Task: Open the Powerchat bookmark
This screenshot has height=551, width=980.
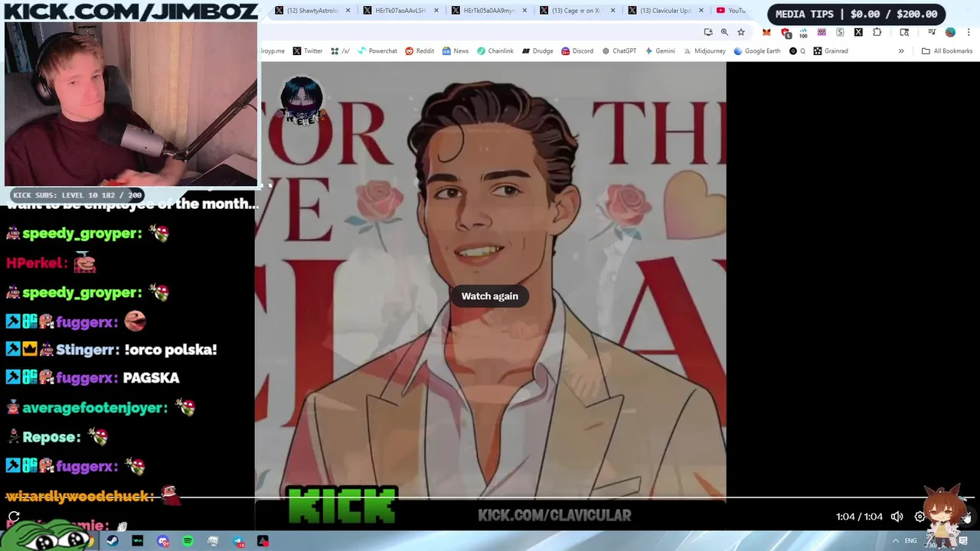Action: (x=377, y=51)
